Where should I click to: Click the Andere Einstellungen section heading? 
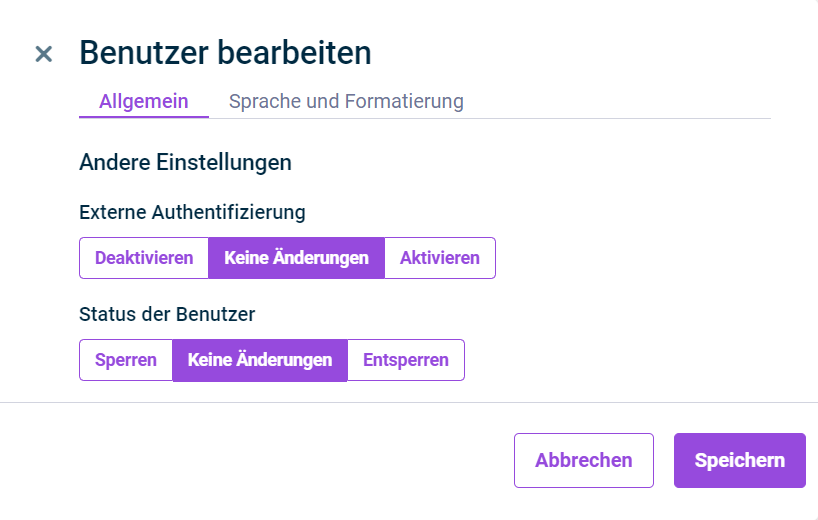coord(185,162)
